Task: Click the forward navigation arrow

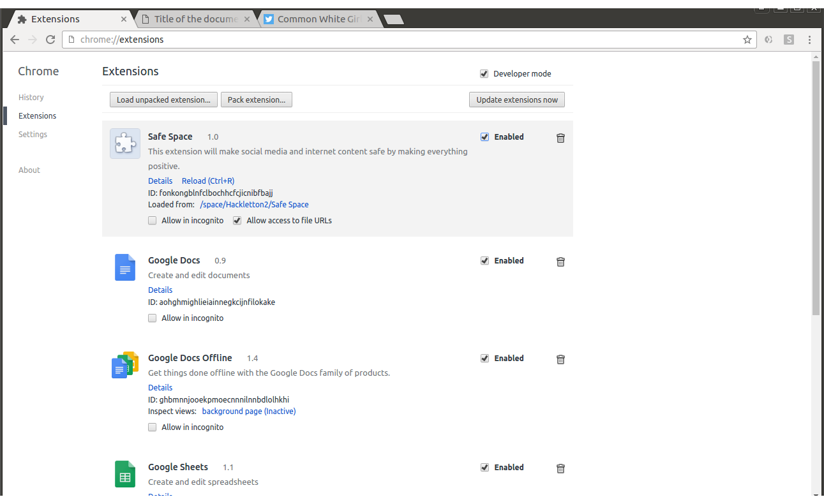Action: [33, 40]
